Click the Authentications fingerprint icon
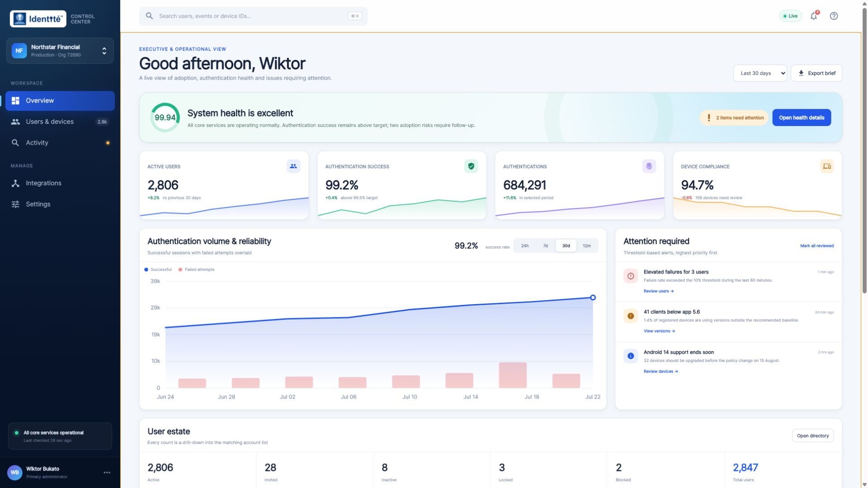The width and height of the screenshot is (868, 488). 649,166
